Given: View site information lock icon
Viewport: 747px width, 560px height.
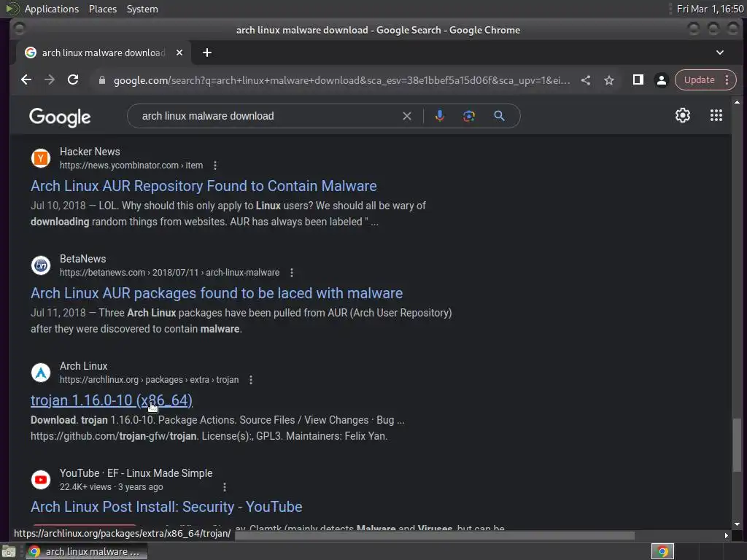Looking at the screenshot, I should (x=101, y=80).
